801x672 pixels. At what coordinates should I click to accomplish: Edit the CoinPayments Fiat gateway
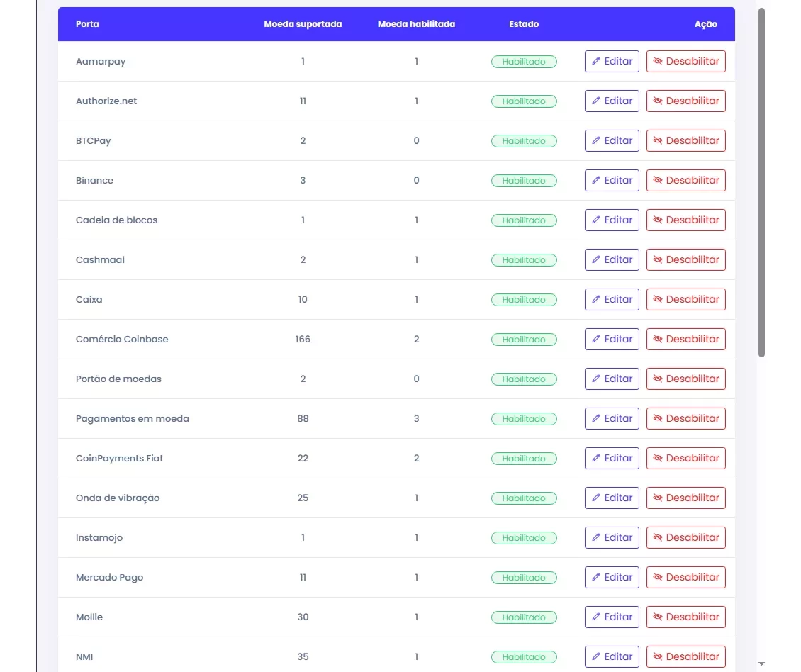(612, 459)
